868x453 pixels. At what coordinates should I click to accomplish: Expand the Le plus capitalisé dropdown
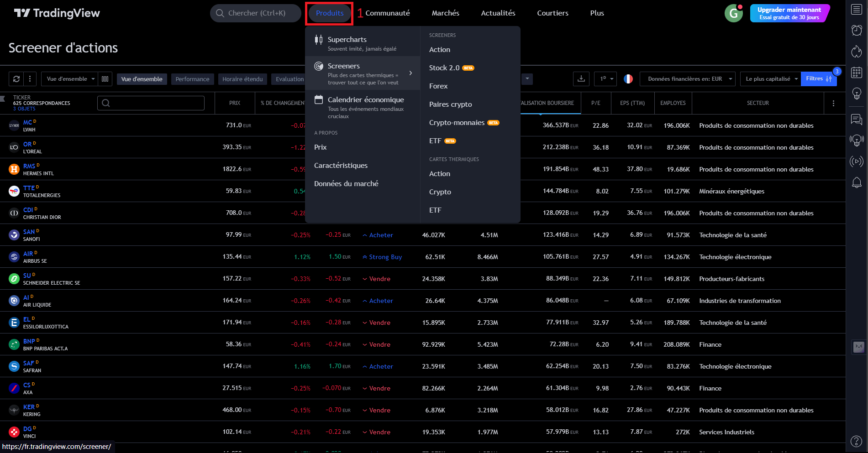pos(770,79)
